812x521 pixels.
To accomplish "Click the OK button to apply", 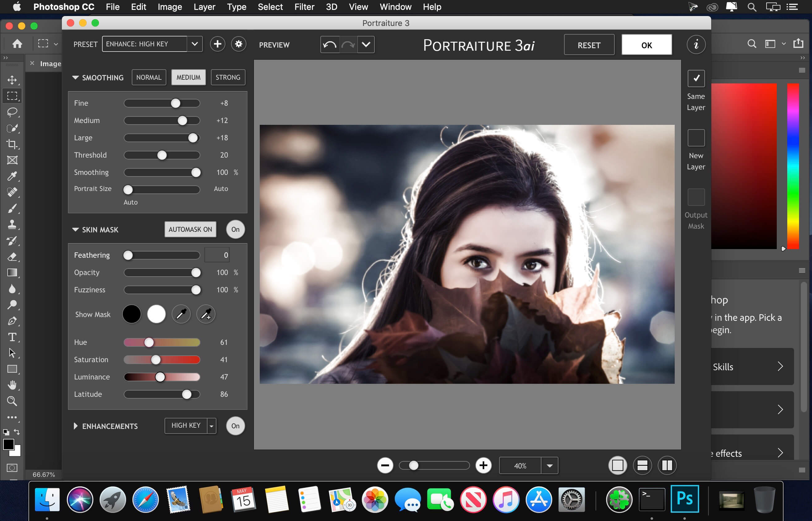I will pos(647,44).
